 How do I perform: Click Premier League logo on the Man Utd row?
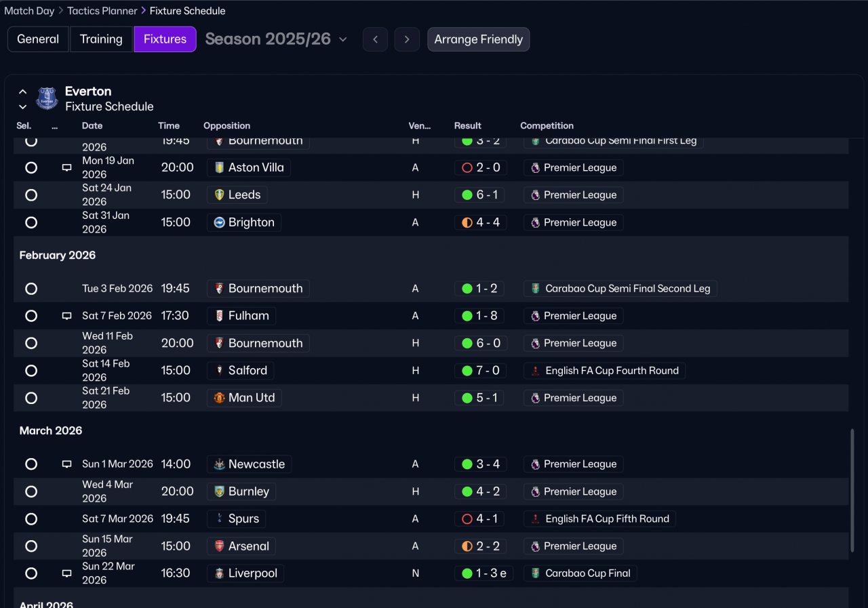(536, 398)
